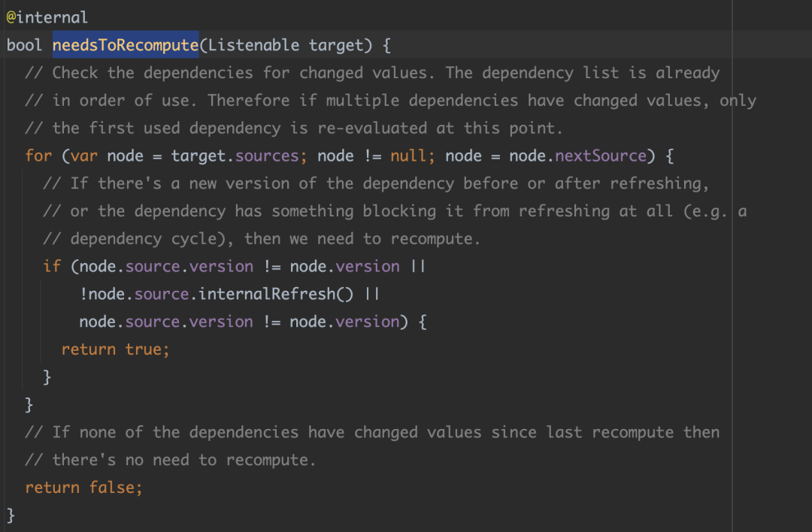Click the comment starting 'If there's a new version'
The height and width of the screenshot is (532, 812).
click(376, 183)
